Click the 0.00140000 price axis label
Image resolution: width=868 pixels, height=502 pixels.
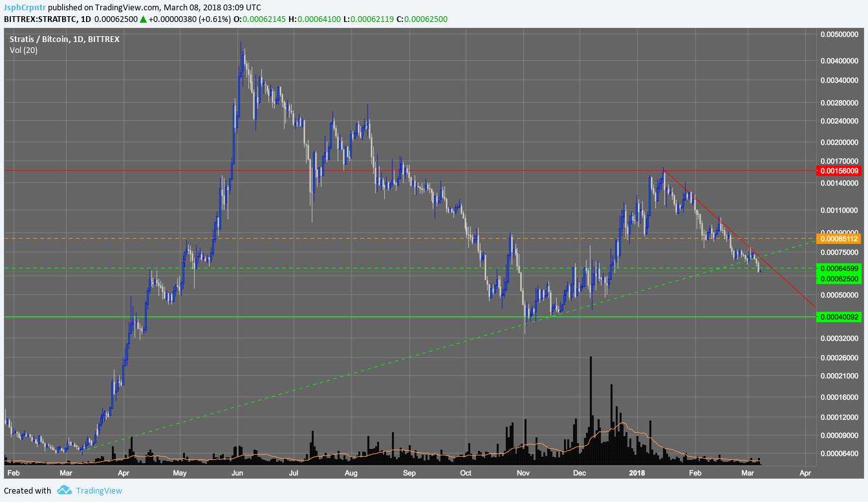point(840,184)
